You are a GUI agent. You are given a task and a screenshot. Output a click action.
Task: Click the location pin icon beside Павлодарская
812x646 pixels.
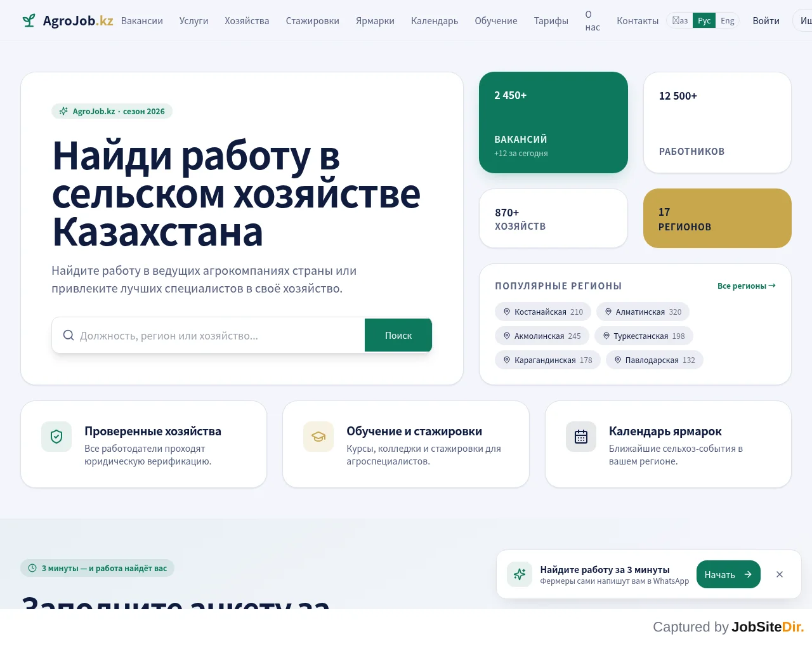[618, 360]
